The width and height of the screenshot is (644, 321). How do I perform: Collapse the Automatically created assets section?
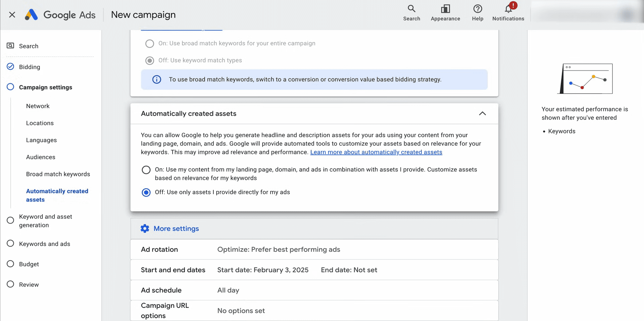click(483, 113)
